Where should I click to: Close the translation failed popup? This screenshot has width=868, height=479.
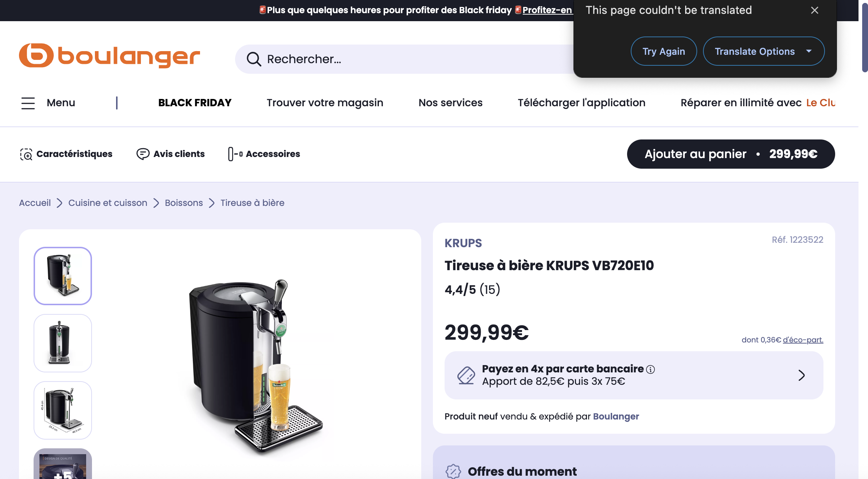(815, 10)
